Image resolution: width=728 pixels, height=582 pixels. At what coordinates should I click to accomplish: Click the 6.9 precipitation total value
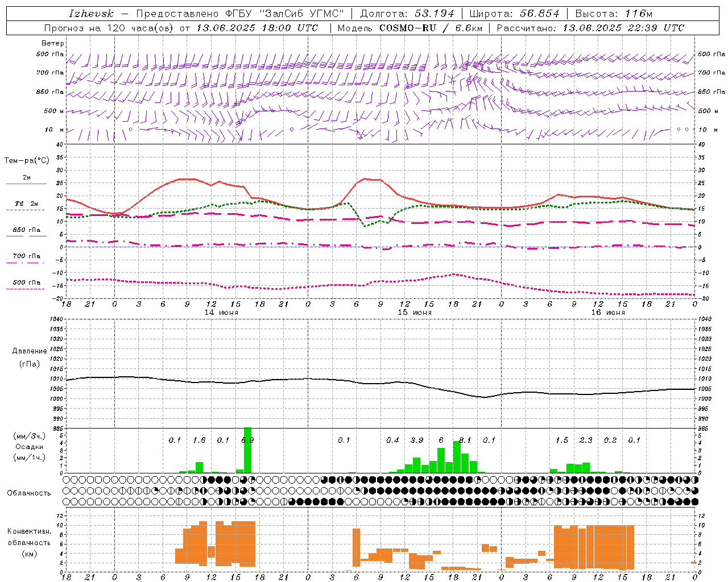tap(247, 440)
